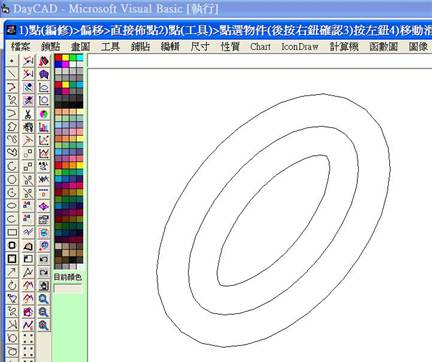Pick the rectangle drawing tool

12,232
